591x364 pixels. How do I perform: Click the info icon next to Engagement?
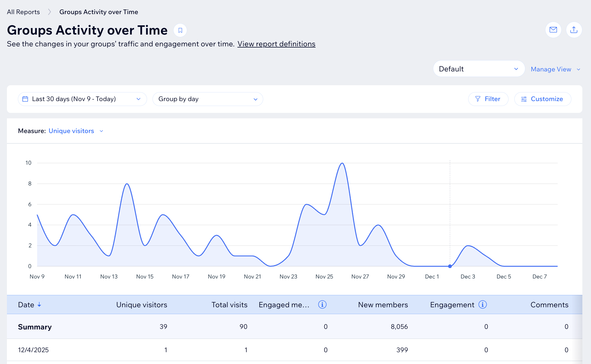pyautogui.click(x=482, y=304)
